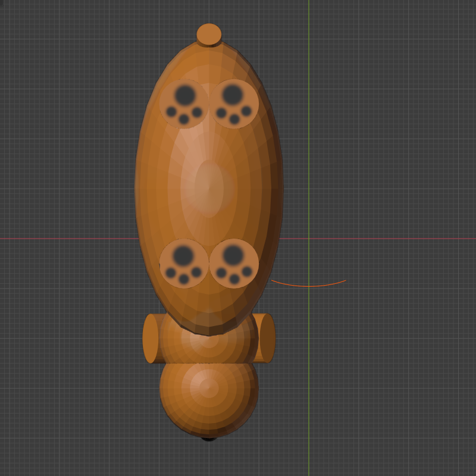This screenshot has width=476, height=476.
Task: Click the smallest toe dot on upper-right paw
Action: (x=221, y=112)
